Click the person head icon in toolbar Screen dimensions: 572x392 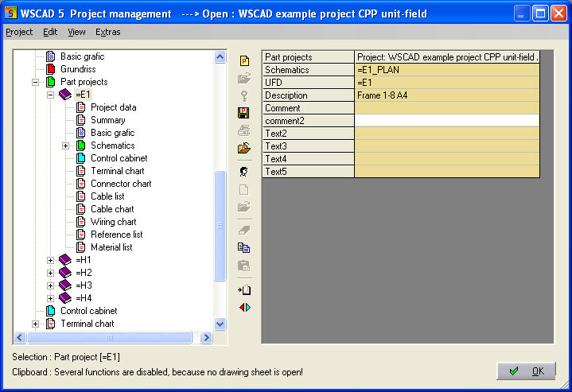(244, 172)
